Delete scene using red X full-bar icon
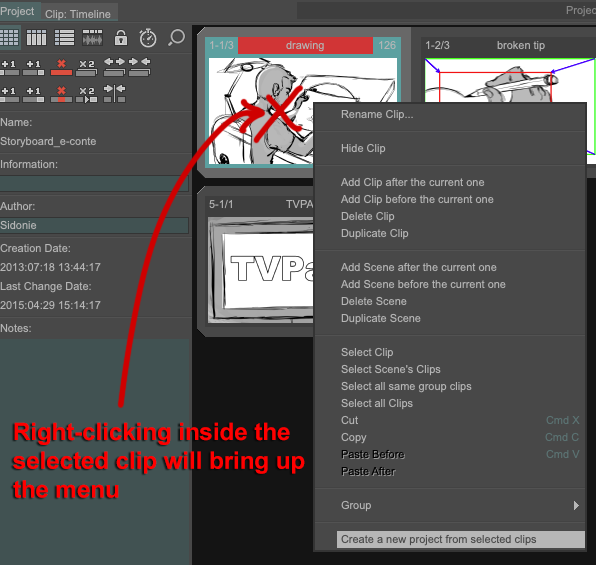Viewport: 596px width, 565px height. pyautogui.click(x=61, y=67)
